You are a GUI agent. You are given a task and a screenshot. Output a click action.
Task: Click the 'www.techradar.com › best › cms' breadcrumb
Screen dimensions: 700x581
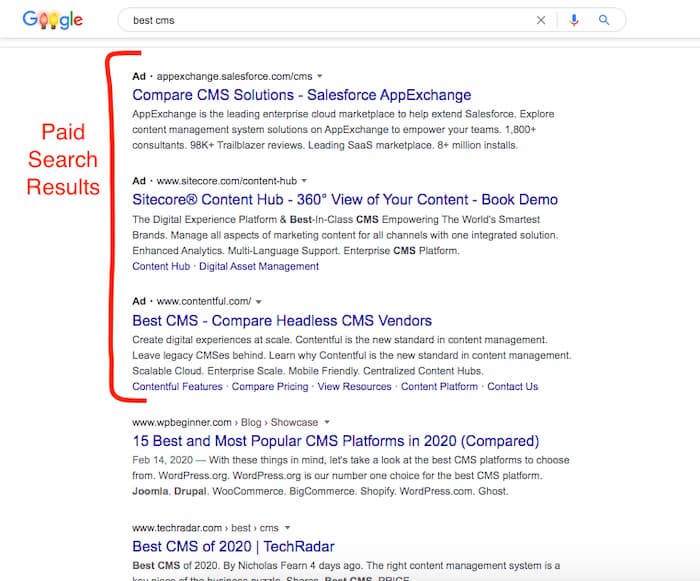[x=205, y=528]
